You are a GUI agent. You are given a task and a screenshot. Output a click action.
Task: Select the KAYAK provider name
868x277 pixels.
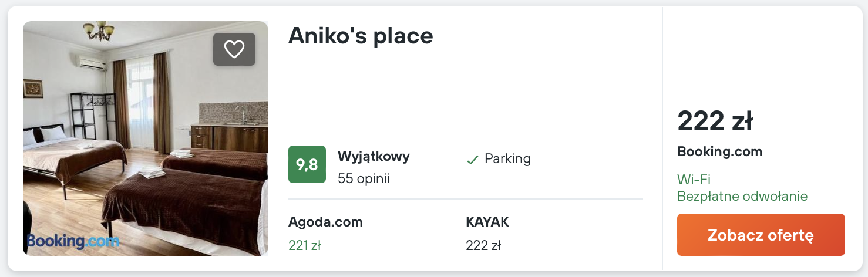[x=487, y=222]
